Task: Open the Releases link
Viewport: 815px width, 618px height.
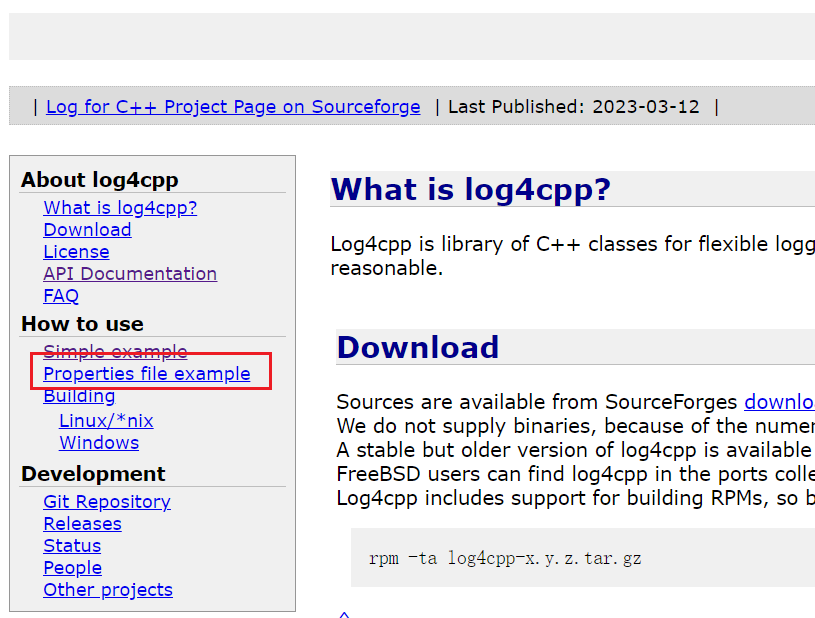Action: tap(82, 524)
